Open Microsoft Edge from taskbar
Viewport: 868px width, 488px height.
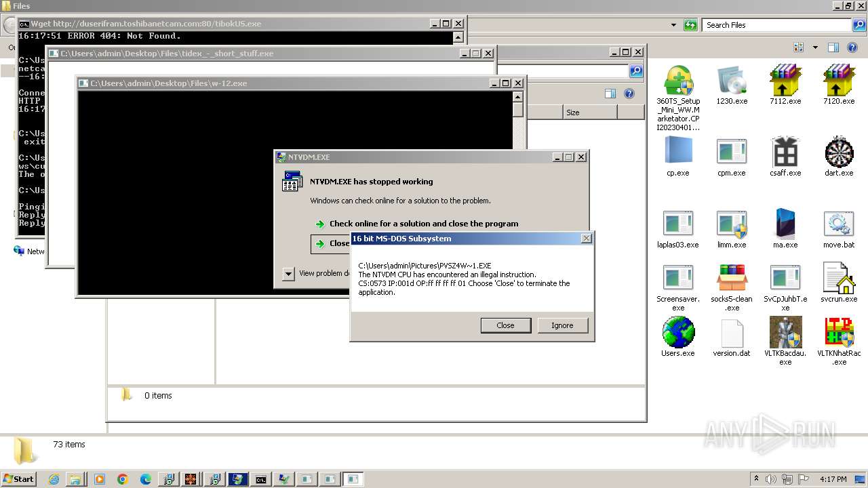tap(146, 479)
